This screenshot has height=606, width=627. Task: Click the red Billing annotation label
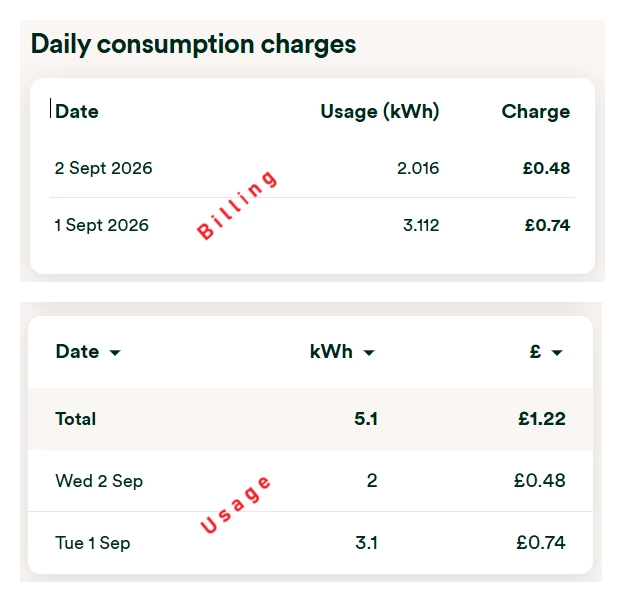[237, 205]
